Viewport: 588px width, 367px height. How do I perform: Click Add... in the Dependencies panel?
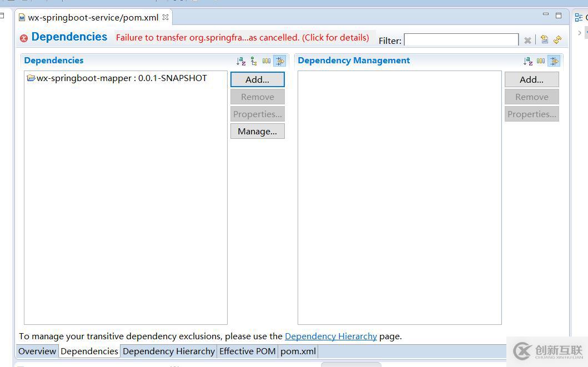[257, 79]
